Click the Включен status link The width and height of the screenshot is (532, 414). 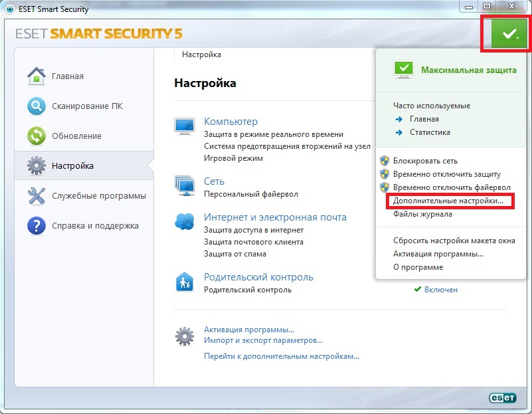pyautogui.click(x=441, y=290)
